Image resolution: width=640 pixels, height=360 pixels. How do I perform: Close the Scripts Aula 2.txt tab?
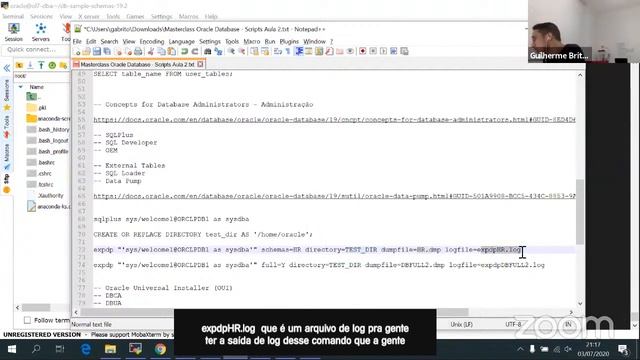click(200, 64)
